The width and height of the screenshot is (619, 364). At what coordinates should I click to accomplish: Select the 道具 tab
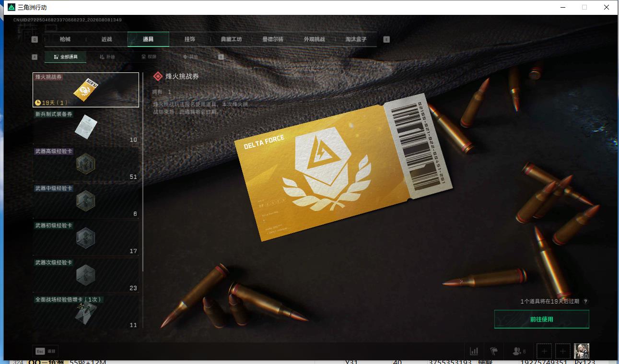coord(148,39)
